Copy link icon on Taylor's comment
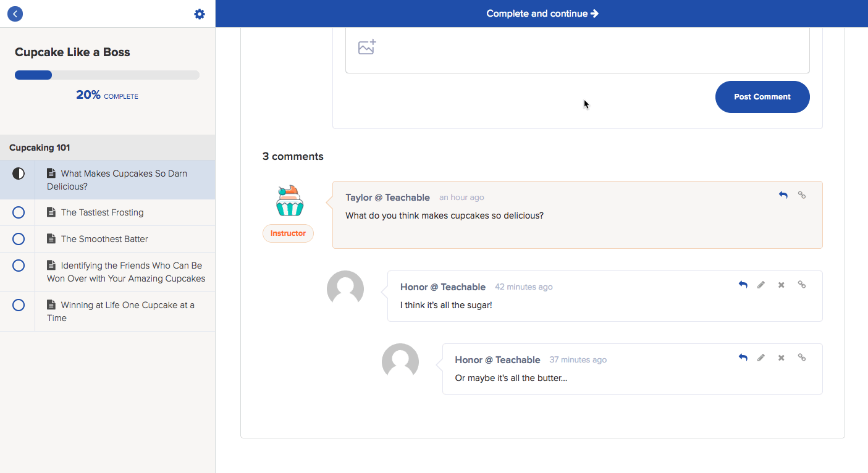 click(802, 195)
